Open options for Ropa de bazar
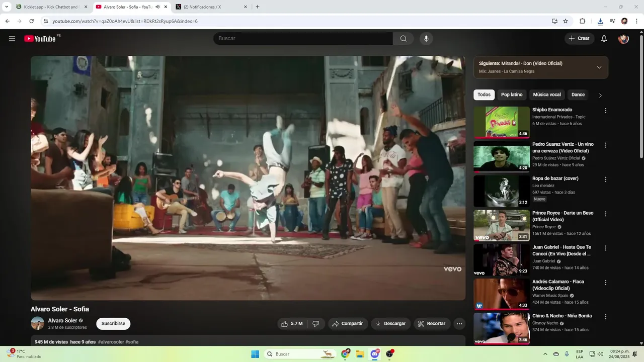 (606, 179)
